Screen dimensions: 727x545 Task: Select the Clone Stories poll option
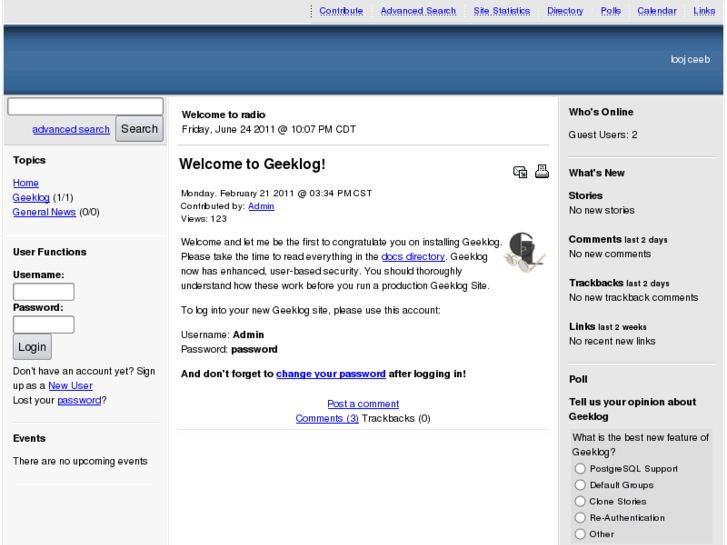pos(580,501)
